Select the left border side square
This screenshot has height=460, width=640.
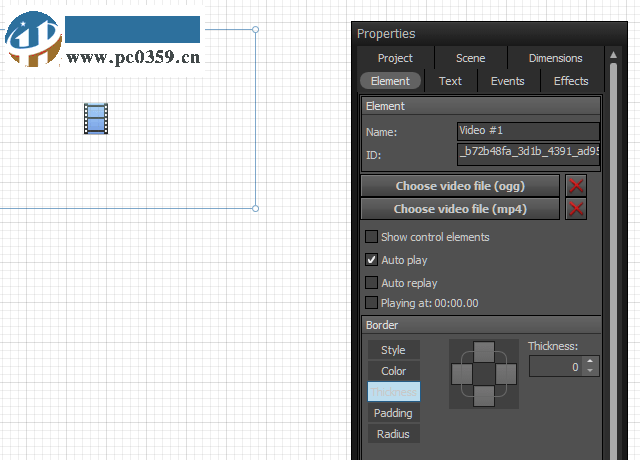[462, 374]
